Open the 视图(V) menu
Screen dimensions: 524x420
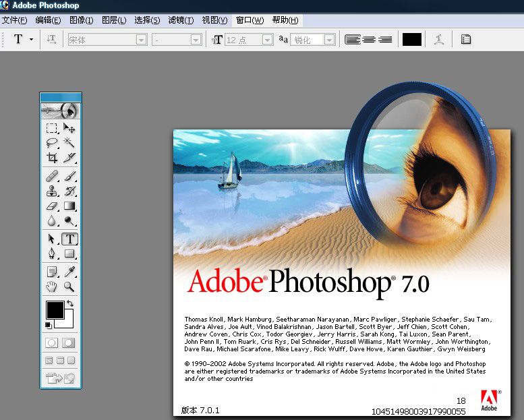[x=214, y=20]
